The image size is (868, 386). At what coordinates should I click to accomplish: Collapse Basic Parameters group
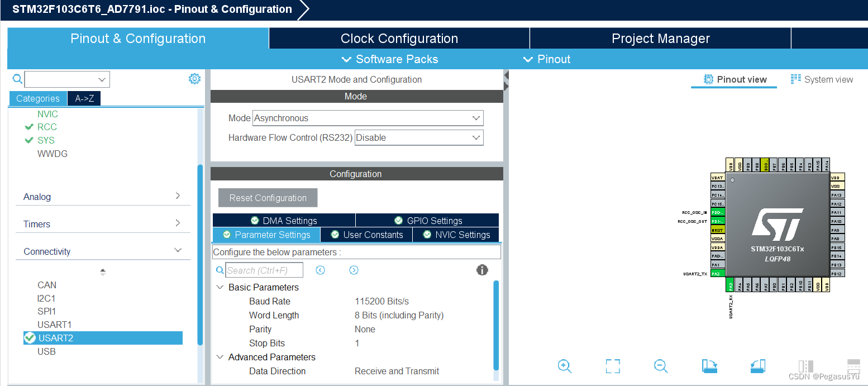(220, 287)
